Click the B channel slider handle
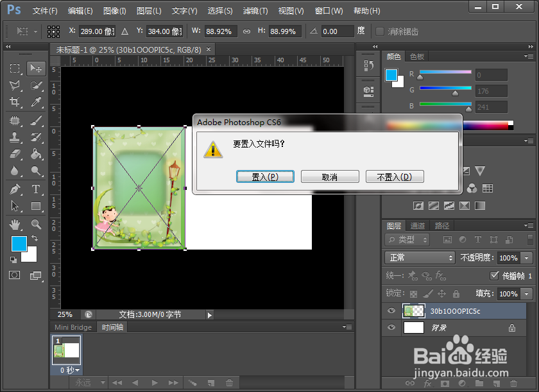Viewport: 539px width, 392px height. pos(468,109)
